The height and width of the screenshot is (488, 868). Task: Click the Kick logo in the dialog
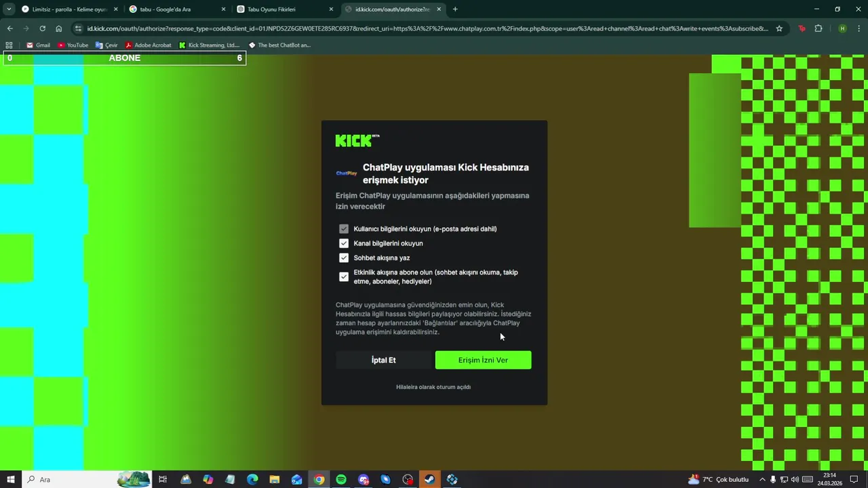(x=357, y=140)
